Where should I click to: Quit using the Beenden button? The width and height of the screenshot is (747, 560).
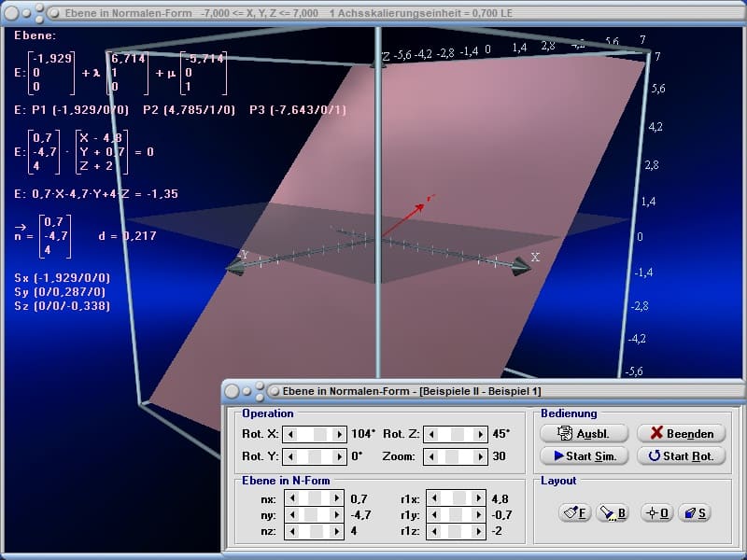pos(682,433)
